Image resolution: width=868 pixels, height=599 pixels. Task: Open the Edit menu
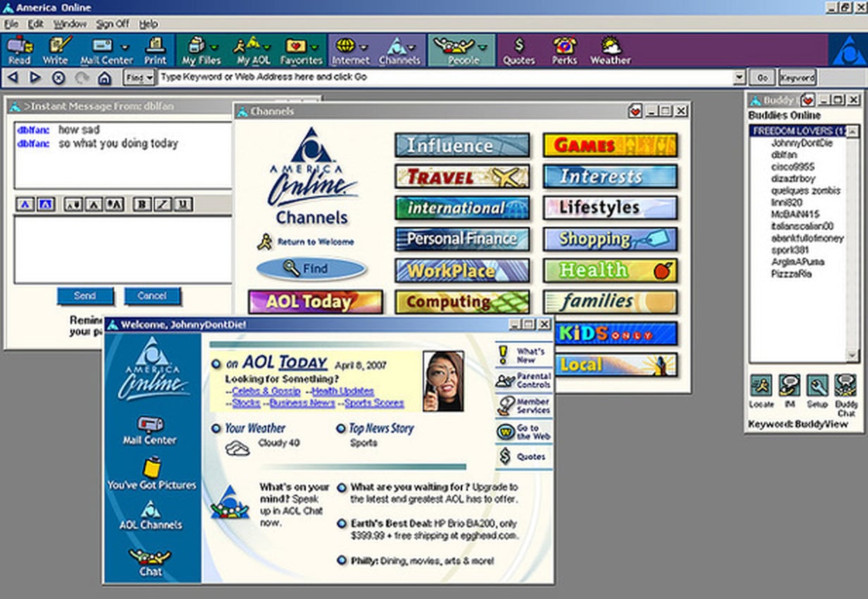[34, 23]
